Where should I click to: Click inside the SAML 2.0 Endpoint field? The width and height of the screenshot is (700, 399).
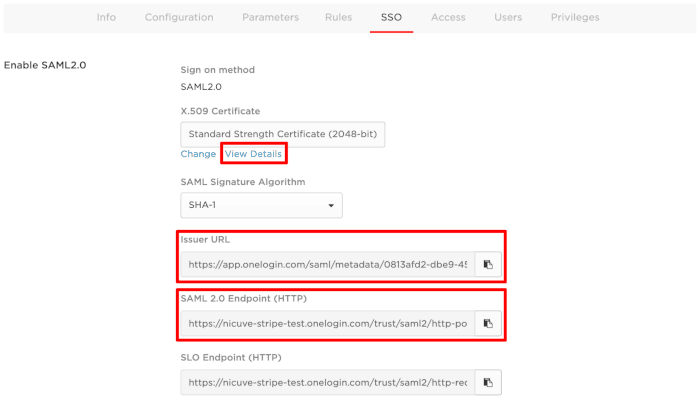[x=328, y=324]
